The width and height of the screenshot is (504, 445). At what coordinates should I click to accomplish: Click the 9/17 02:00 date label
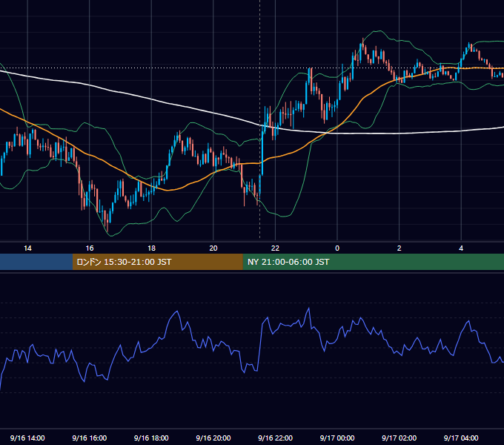point(399,438)
